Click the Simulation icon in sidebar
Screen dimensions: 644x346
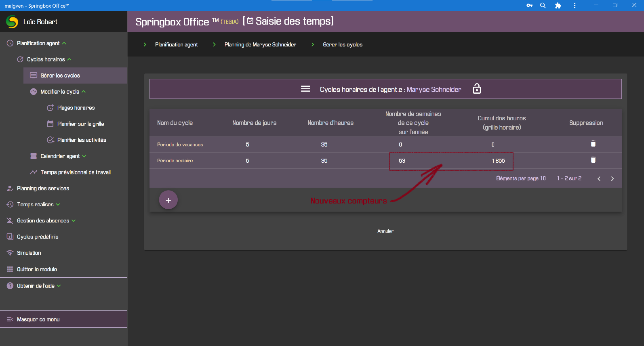pyautogui.click(x=10, y=253)
